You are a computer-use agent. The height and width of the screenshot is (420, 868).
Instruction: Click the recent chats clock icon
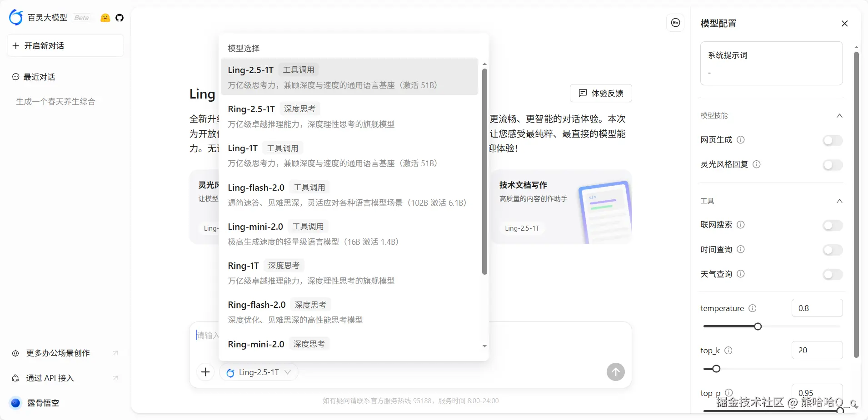pos(16,77)
